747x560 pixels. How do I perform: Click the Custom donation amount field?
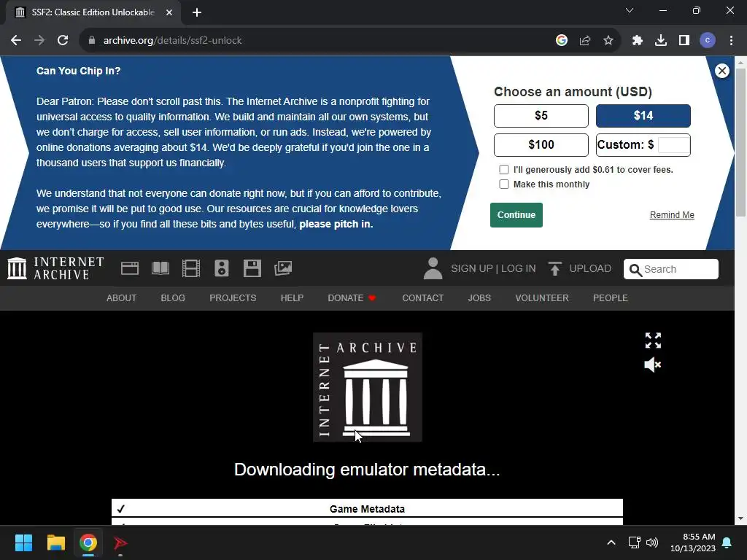pos(673,145)
